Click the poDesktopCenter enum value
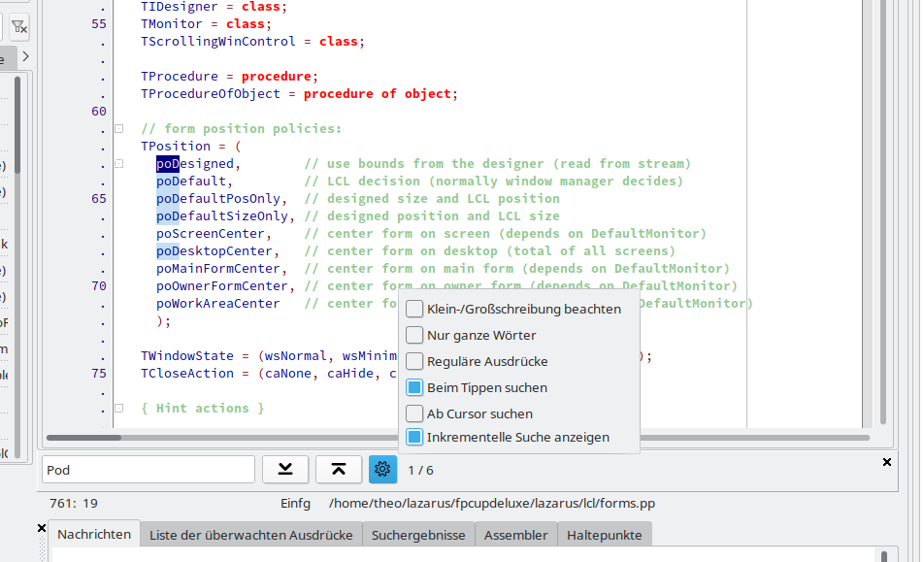This screenshot has width=924, height=562. click(x=214, y=251)
